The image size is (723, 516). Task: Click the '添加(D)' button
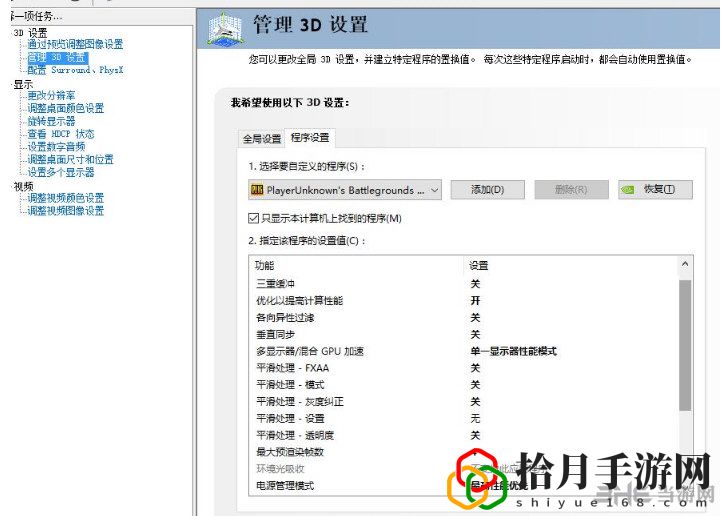pos(487,190)
